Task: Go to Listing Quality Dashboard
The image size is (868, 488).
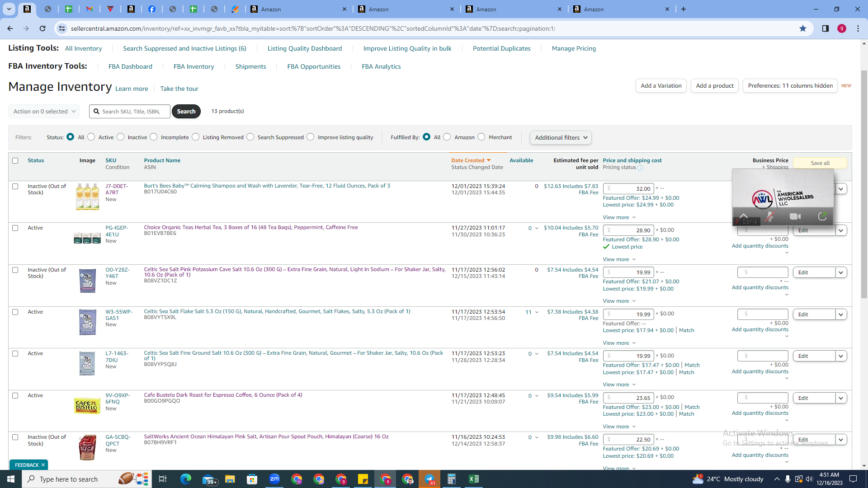Action: (305, 48)
